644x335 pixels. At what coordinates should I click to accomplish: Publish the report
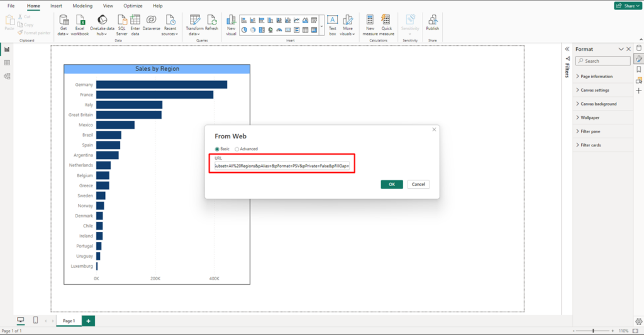[433, 23]
